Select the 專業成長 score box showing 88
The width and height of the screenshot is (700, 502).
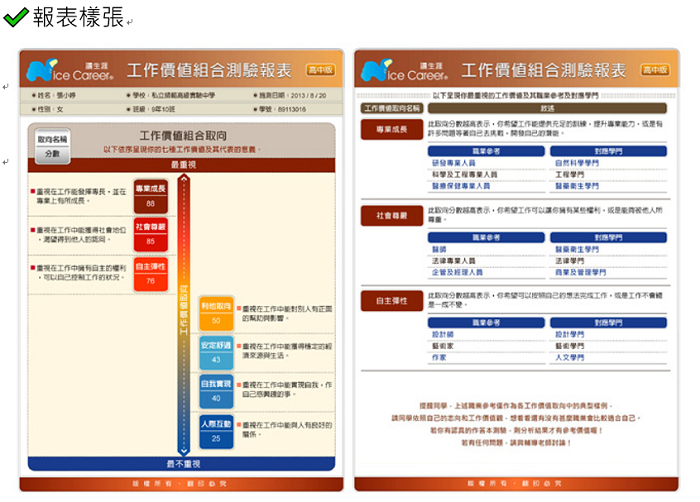(x=150, y=197)
